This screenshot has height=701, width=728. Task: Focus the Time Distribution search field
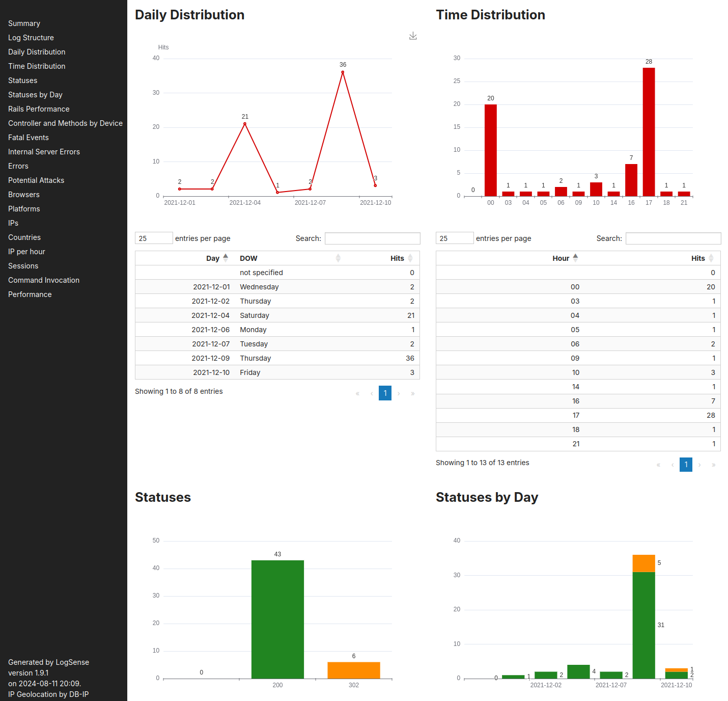point(674,238)
